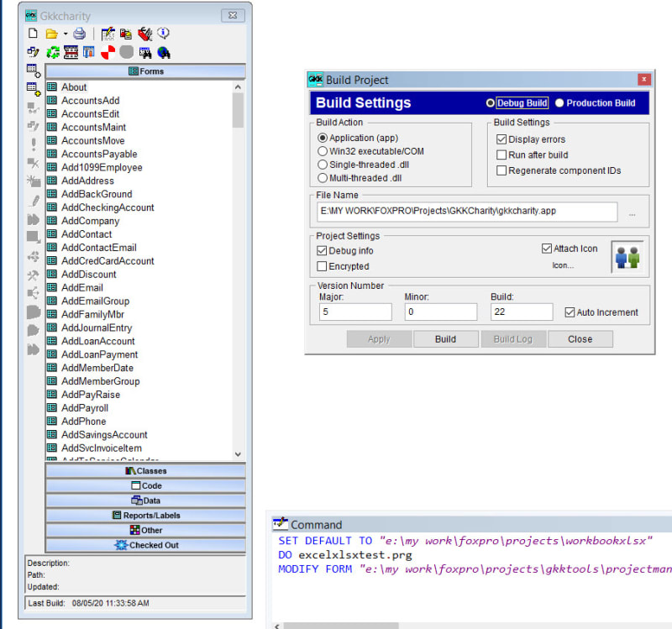Click the Icon... button
This screenshot has width=672, height=629.
click(x=563, y=265)
